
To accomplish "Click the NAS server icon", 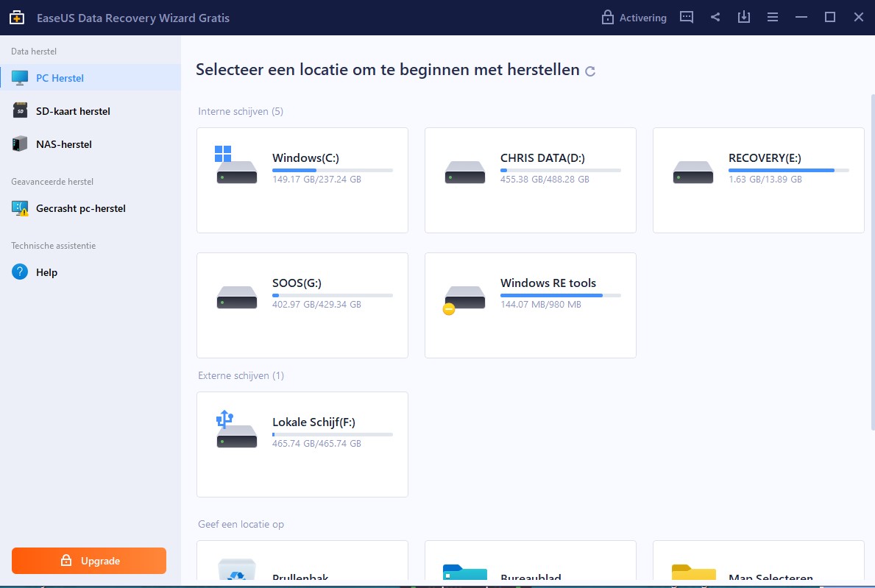I will point(20,144).
